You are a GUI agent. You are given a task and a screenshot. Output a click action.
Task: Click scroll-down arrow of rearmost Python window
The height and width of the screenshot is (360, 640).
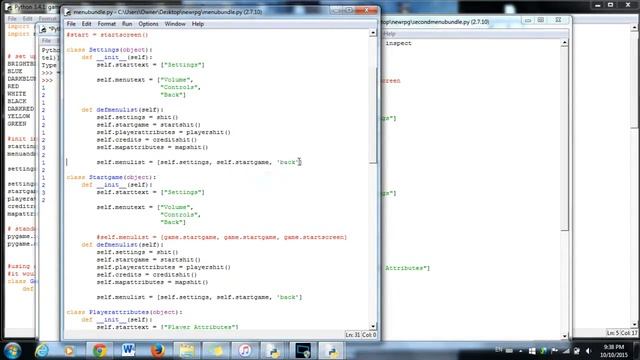click(635, 324)
